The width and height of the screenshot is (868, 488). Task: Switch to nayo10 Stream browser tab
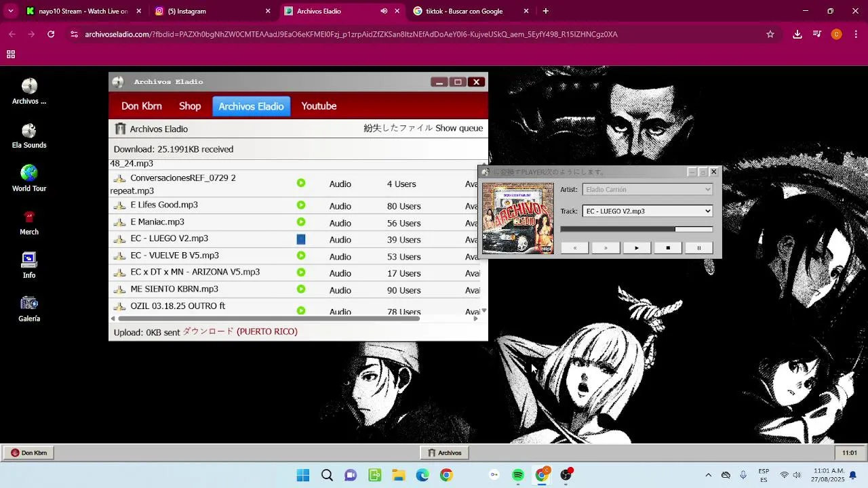tap(83, 11)
